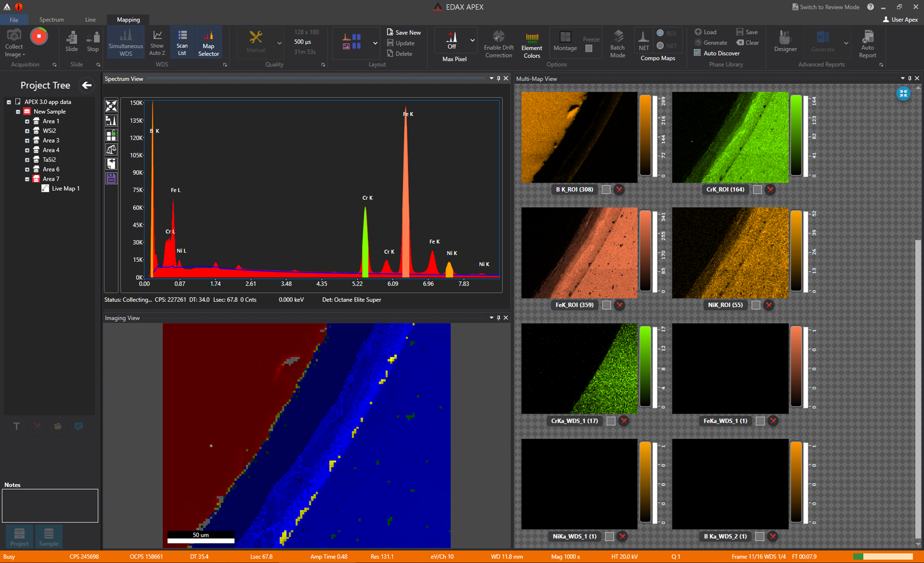Image resolution: width=924 pixels, height=563 pixels.
Task: Save the spectrum using the purple save icon
Action: point(111,178)
